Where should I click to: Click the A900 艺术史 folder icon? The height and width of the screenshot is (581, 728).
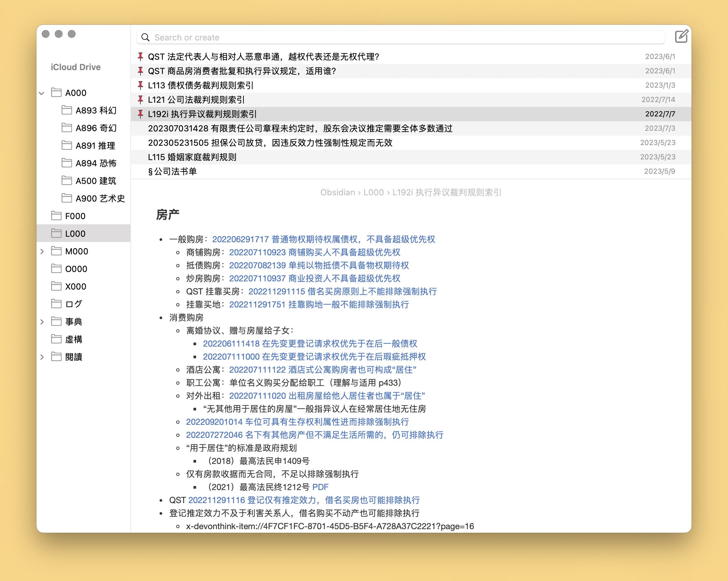pos(66,198)
